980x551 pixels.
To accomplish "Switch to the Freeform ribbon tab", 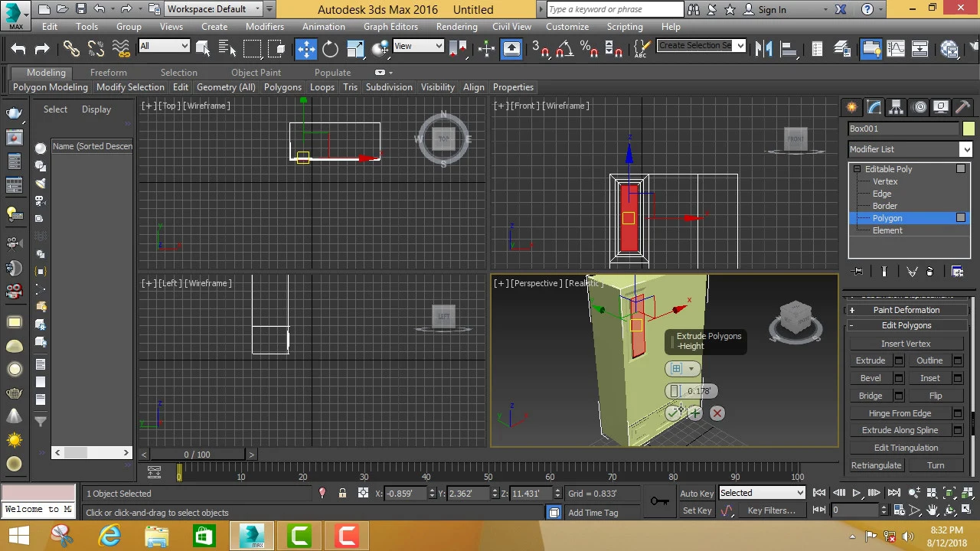I will point(109,73).
